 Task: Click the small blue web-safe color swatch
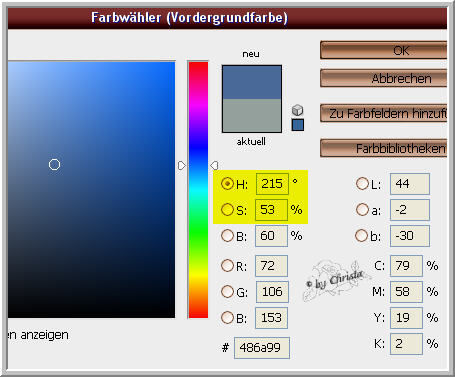coord(298,125)
